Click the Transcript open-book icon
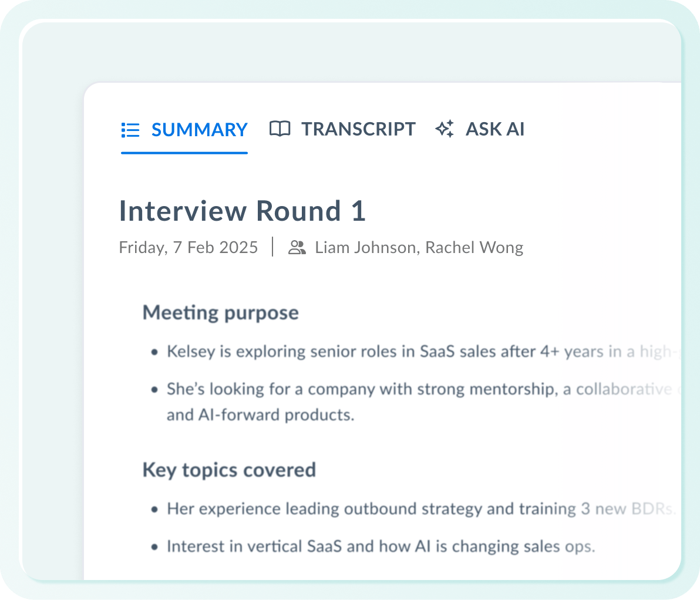The image size is (700, 600). (280, 129)
